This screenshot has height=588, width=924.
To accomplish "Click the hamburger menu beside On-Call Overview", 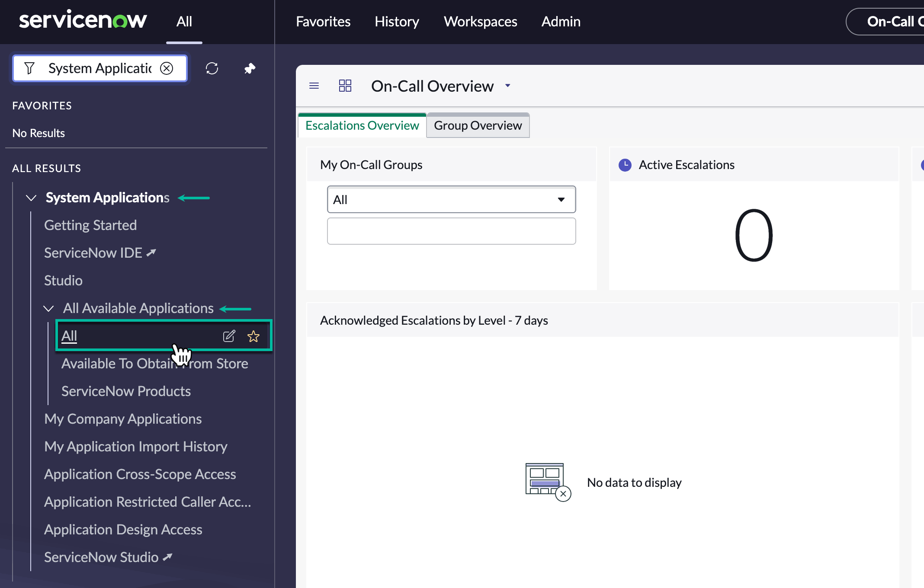I will click(314, 86).
